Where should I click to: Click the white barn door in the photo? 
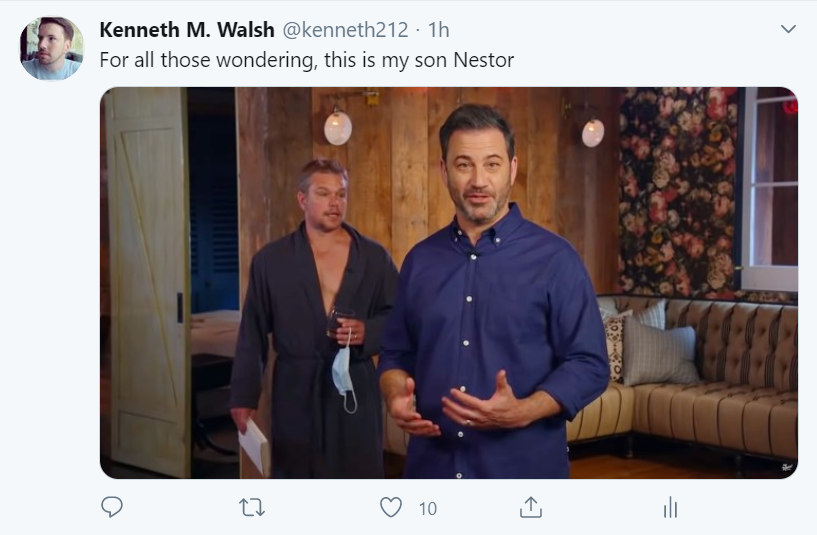148,281
